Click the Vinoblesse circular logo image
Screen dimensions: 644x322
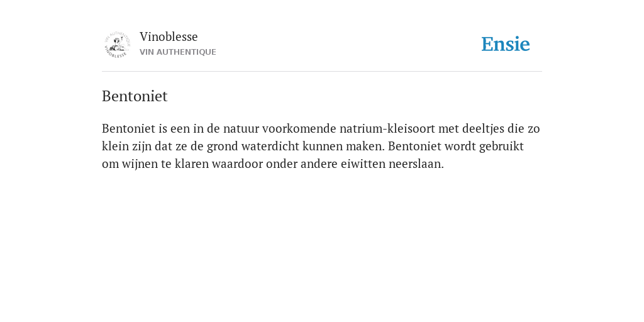coord(117,44)
